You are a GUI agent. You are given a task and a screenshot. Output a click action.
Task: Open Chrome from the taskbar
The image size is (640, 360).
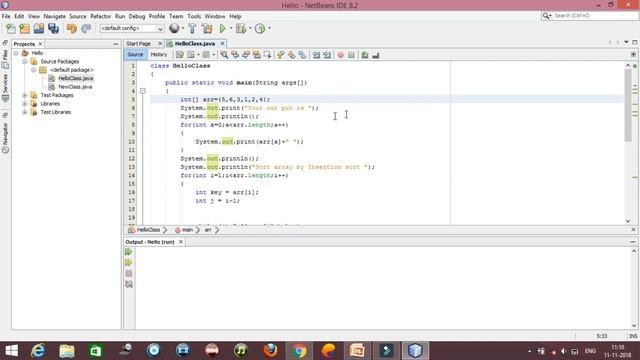[x=299, y=351]
